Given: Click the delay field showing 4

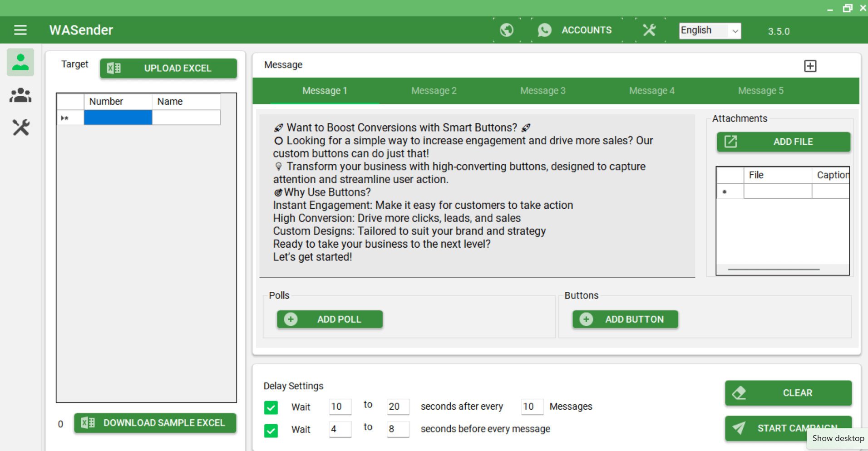Looking at the screenshot, I should click(x=340, y=429).
